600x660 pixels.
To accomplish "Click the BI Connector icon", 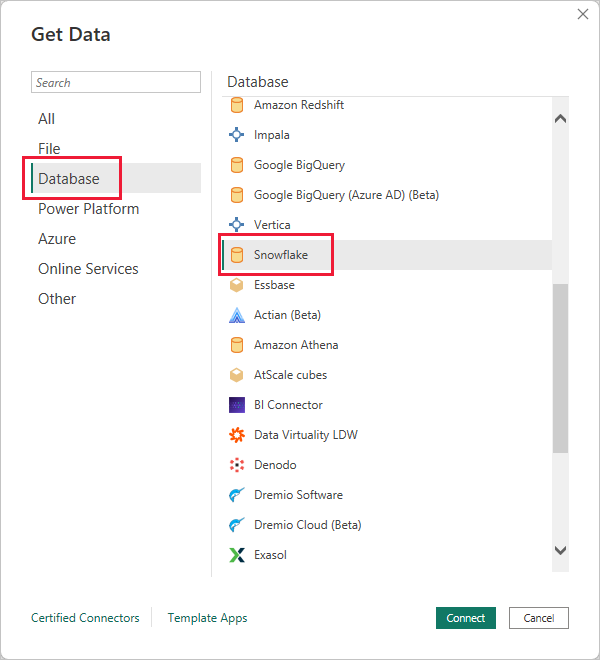I will (x=237, y=405).
